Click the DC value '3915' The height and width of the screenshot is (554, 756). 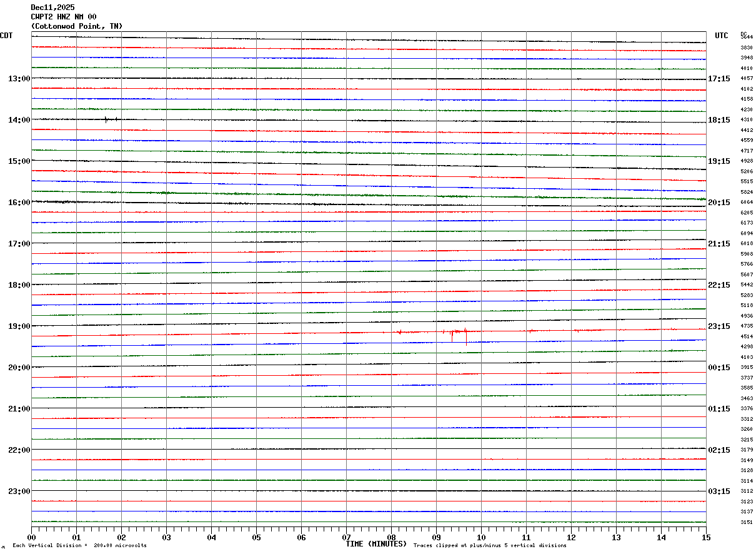[747, 368]
